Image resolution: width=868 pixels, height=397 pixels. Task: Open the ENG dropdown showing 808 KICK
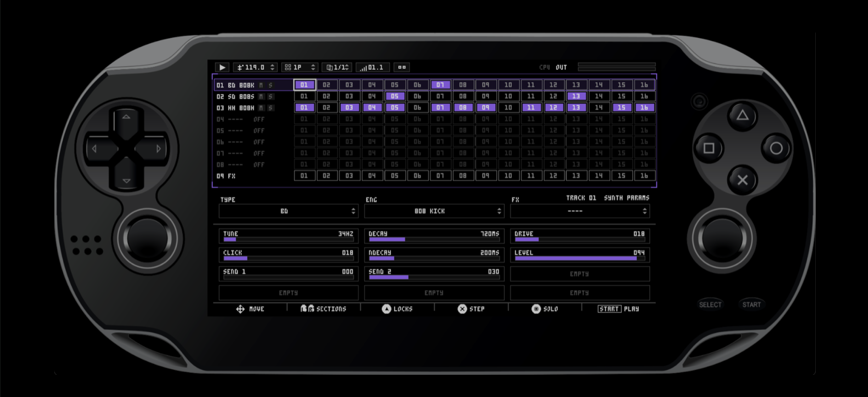[x=434, y=211]
